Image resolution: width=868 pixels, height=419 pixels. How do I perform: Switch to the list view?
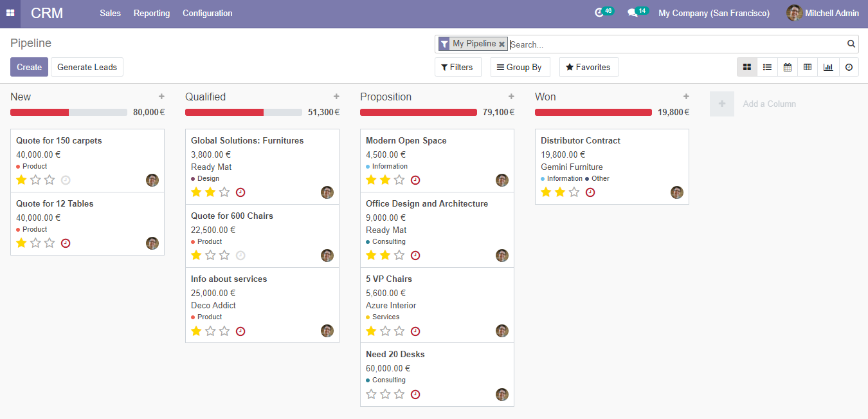[766, 66]
